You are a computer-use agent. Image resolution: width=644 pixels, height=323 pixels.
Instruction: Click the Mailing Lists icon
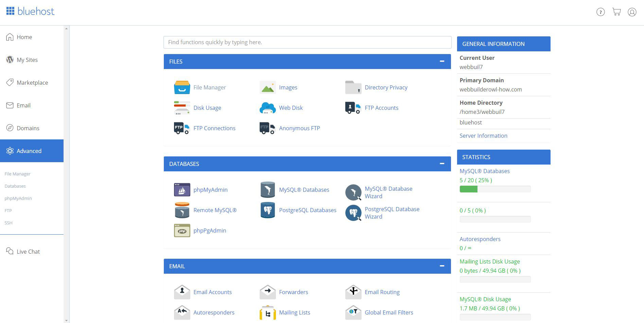(267, 312)
